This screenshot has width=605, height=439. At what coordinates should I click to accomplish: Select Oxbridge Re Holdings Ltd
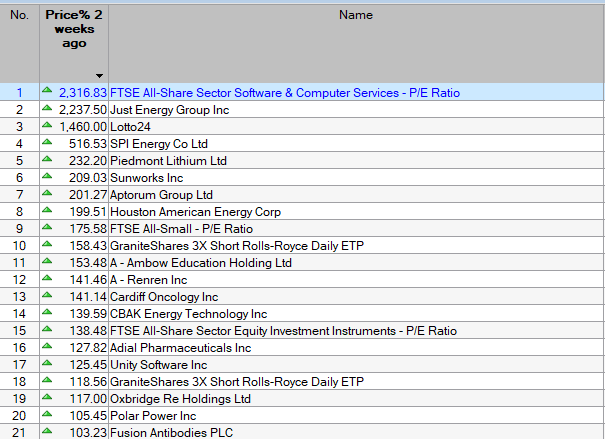180,398
